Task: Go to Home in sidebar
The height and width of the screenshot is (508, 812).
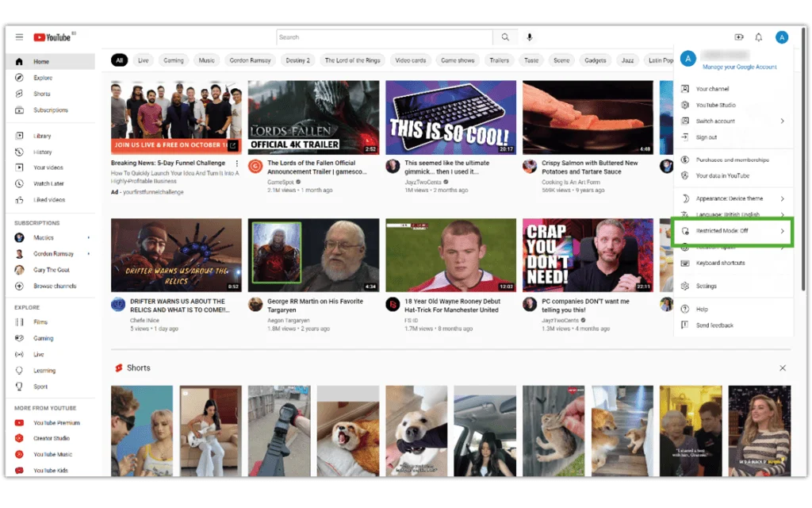Action: (x=51, y=62)
